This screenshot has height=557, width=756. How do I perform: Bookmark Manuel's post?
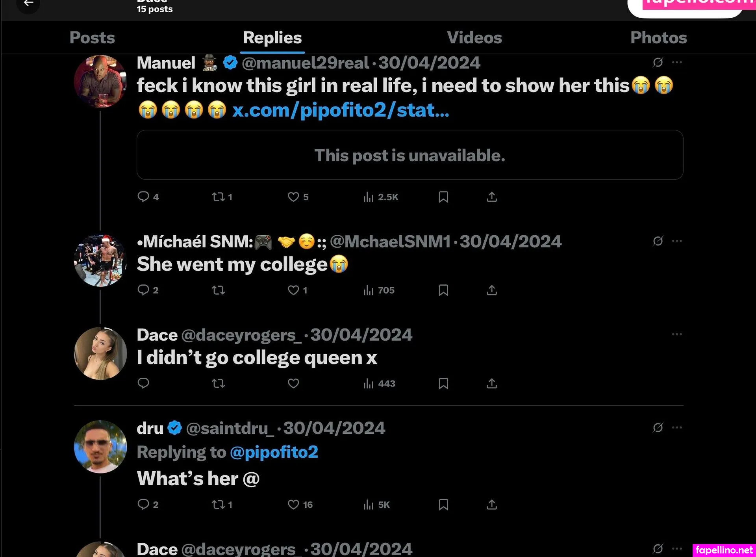tap(443, 197)
